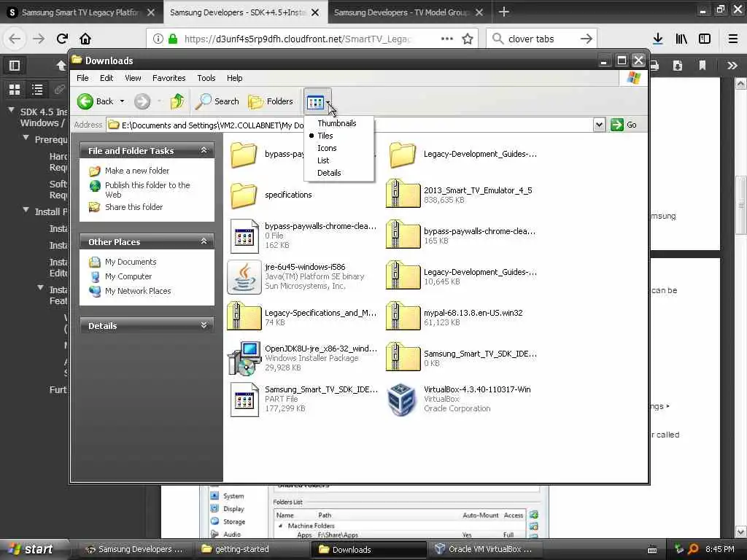Collapse SDK 4.5 Ins tree item
Screen dimensions: 747x560
click(x=11, y=111)
